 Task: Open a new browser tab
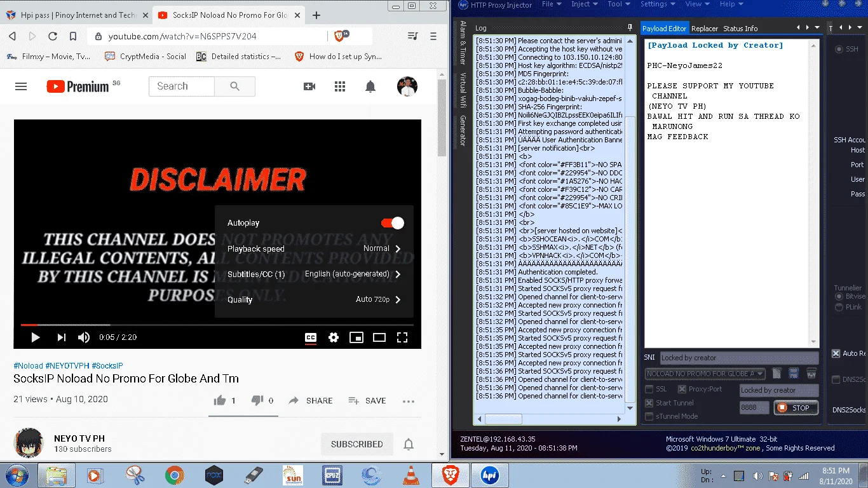click(x=316, y=15)
